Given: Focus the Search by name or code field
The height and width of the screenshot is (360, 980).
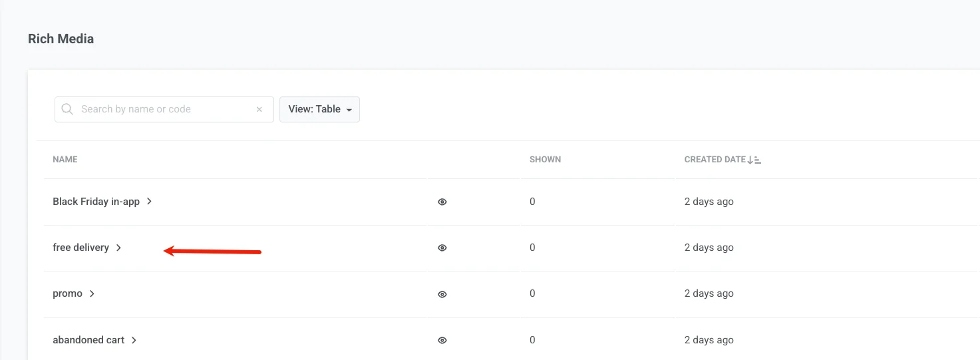Looking at the screenshot, I should coord(163,109).
